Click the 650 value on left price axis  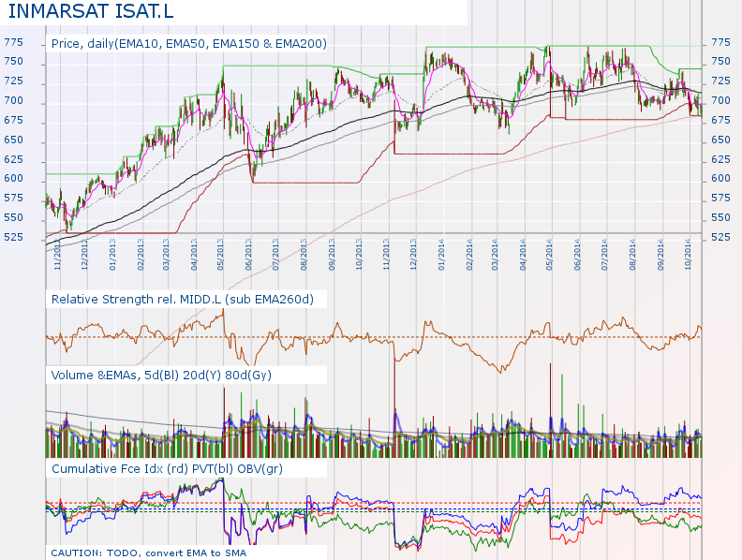[13, 140]
